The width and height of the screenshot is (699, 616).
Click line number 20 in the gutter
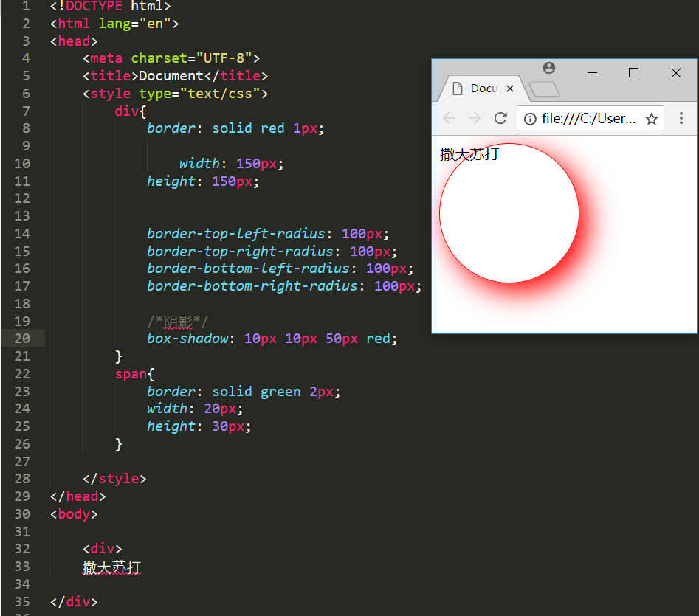[x=22, y=338]
